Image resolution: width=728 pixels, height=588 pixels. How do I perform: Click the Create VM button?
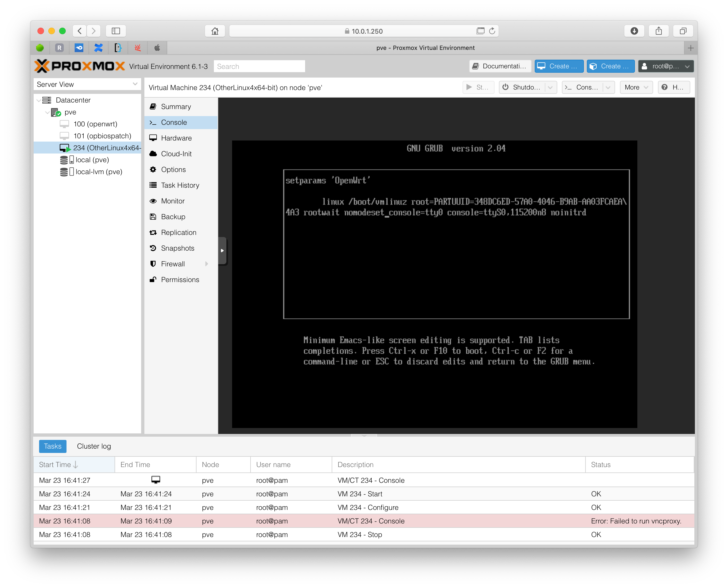(559, 66)
